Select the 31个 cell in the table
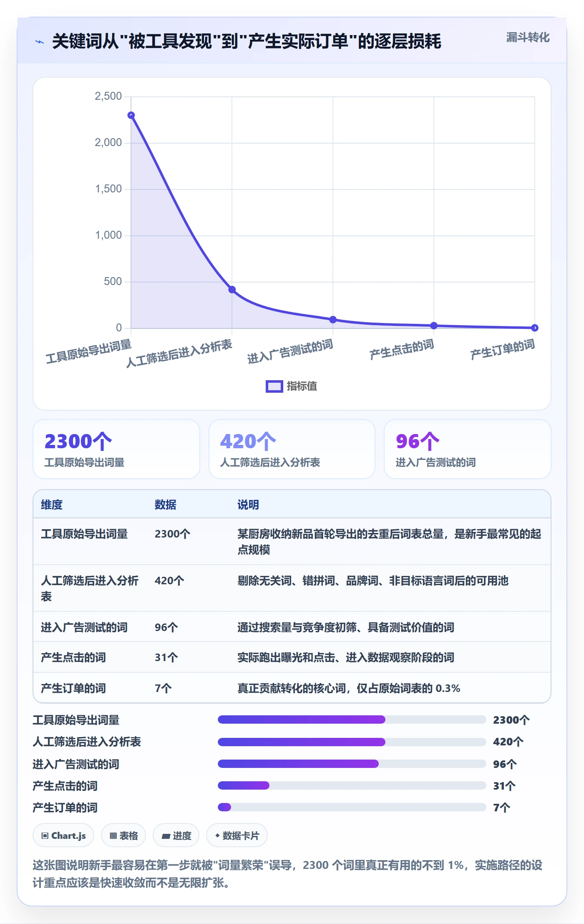This screenshot has height=924, width=584. tap(166, 658)
